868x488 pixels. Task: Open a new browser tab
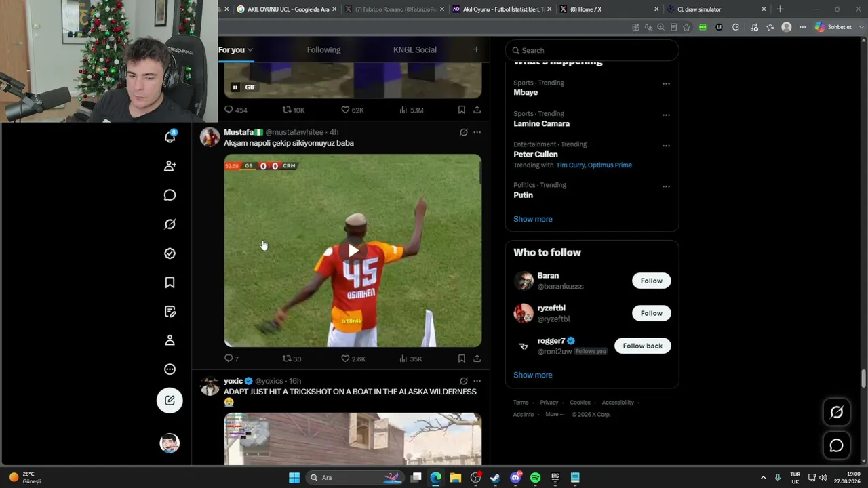tap(780, 9)
